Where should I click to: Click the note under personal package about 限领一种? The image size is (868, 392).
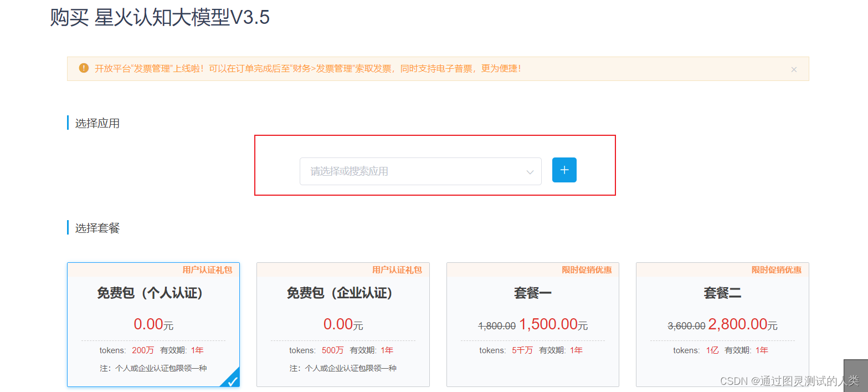[x=153, y=368]
